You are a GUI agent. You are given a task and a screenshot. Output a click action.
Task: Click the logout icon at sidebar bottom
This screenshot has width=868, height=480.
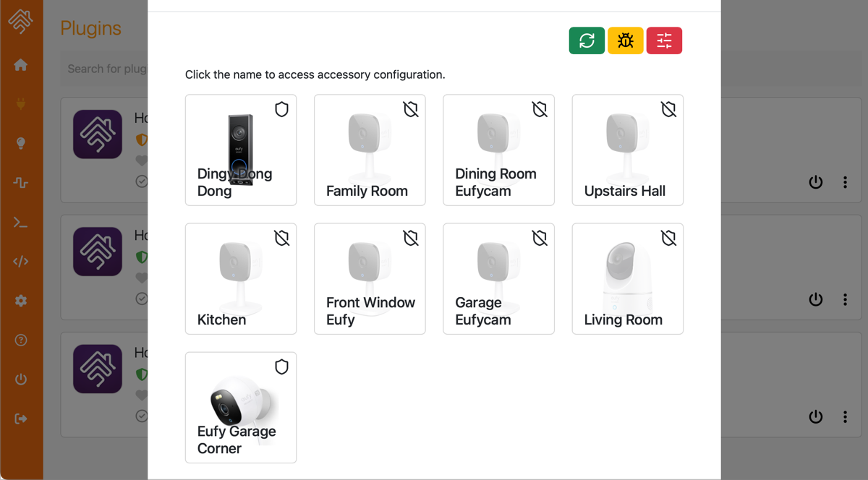coord(21,418)
